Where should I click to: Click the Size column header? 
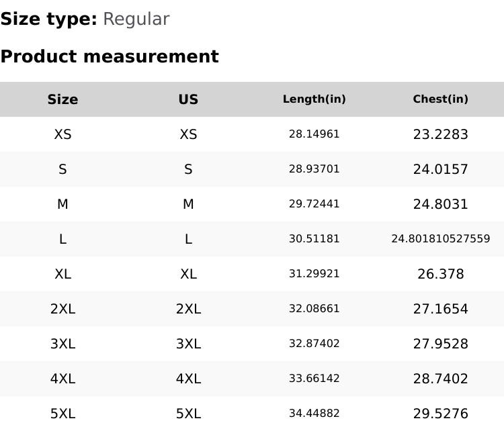tap(62, 99)
